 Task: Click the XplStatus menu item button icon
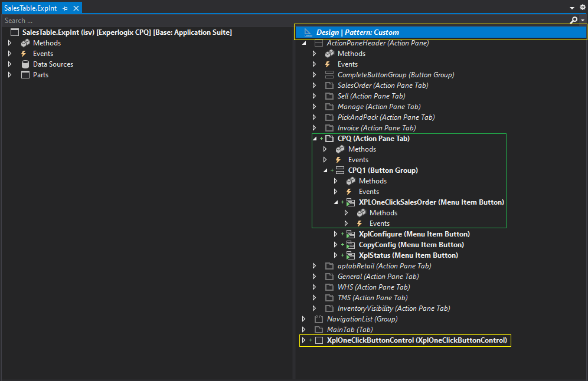point(351,255)
